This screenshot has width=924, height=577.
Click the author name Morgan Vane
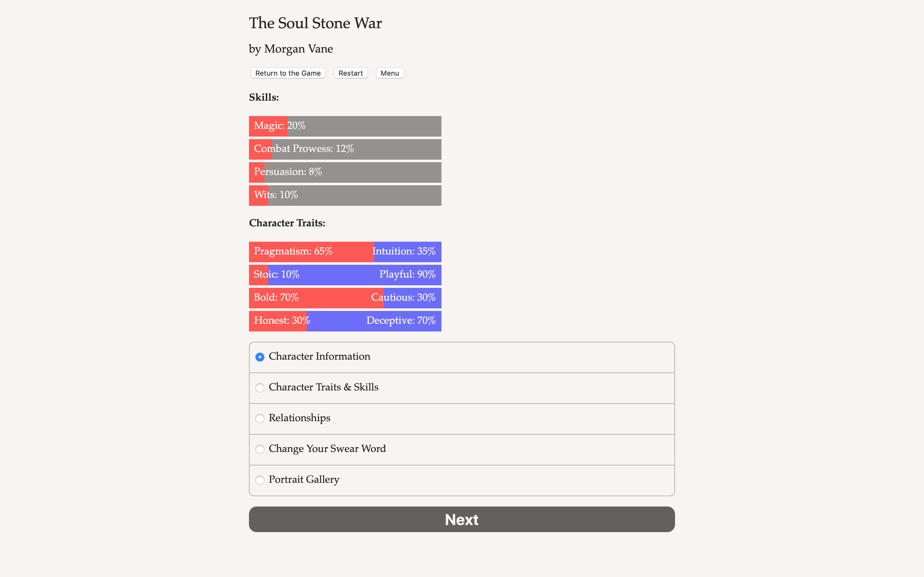coord(291,49)
